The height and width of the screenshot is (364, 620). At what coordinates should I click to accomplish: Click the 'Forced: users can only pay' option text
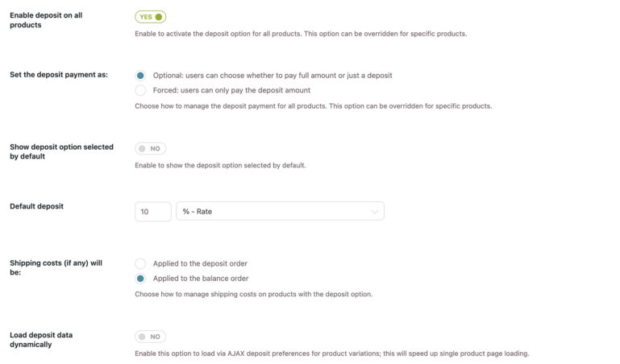click(x=231, y=90)
